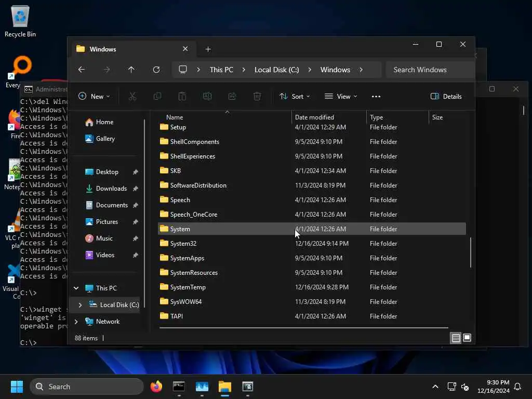Viewport: 532px width, 399px height.
Task: Click the PC monitor icon in address bar
Action: click(183, 70)
